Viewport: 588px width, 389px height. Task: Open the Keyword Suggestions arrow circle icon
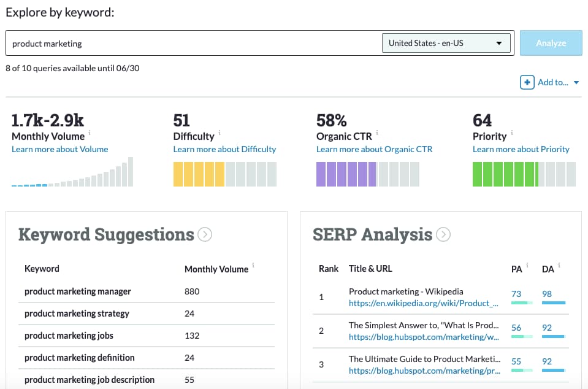coord(205,234)
